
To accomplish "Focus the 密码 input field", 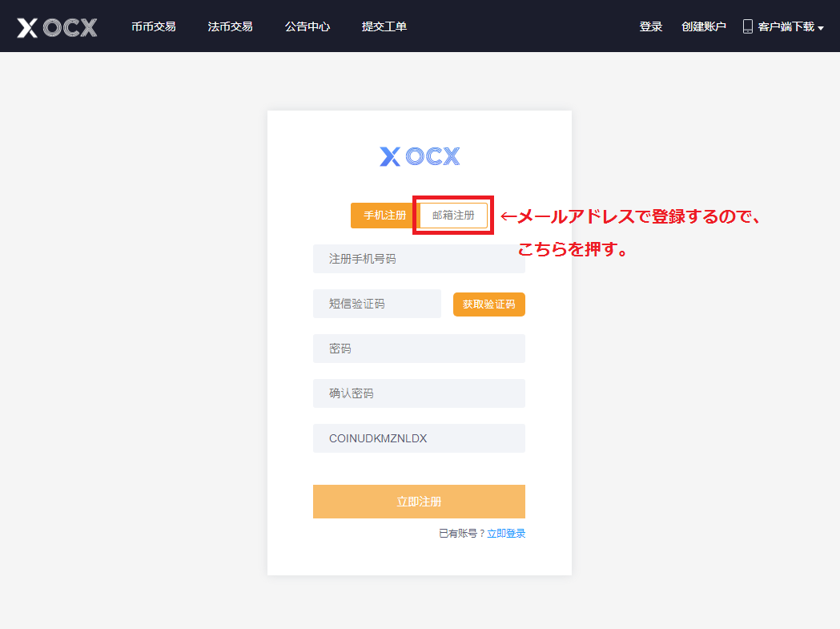I will 419,349.
